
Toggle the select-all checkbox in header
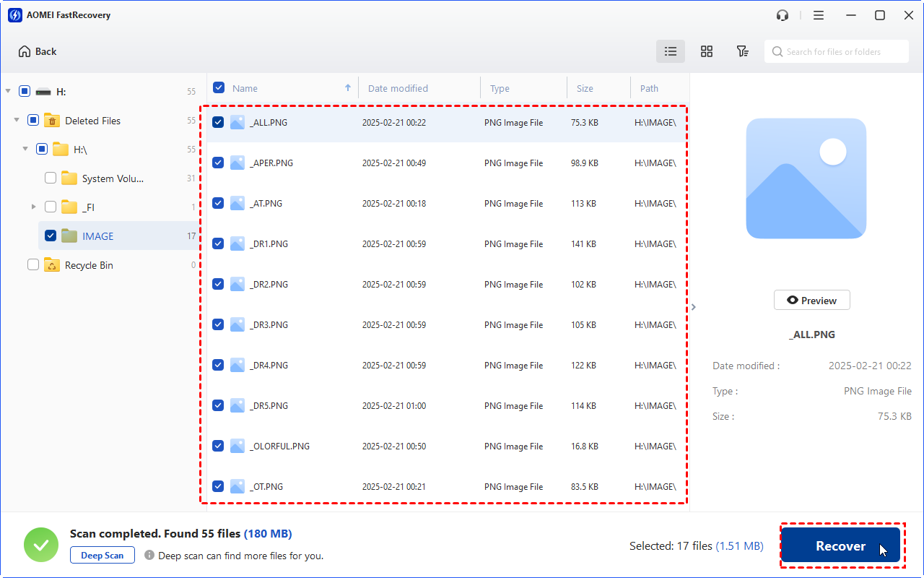219,88
